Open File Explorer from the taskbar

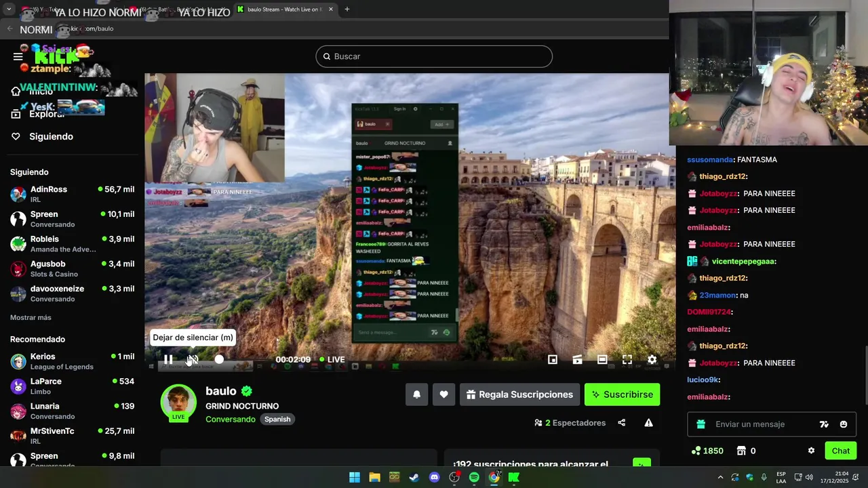374,477
